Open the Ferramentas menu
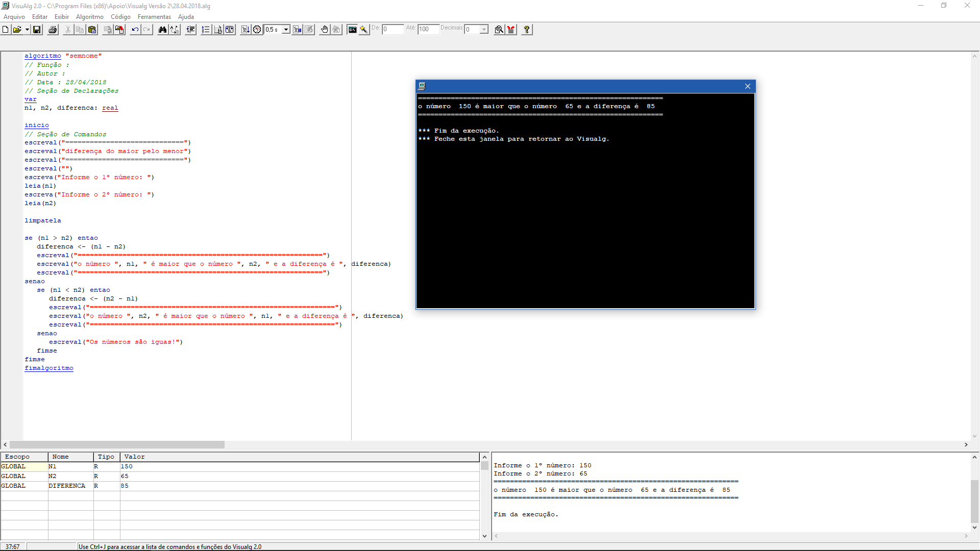Screen dimensions: 980x551 [x=154, y=17]
